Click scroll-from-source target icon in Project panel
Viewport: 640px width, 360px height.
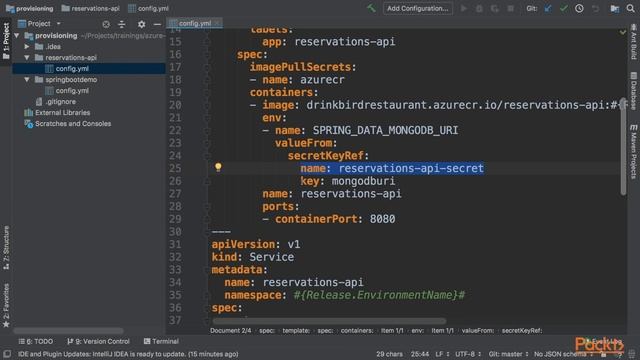pyautogui.click(x=106, y=24)
